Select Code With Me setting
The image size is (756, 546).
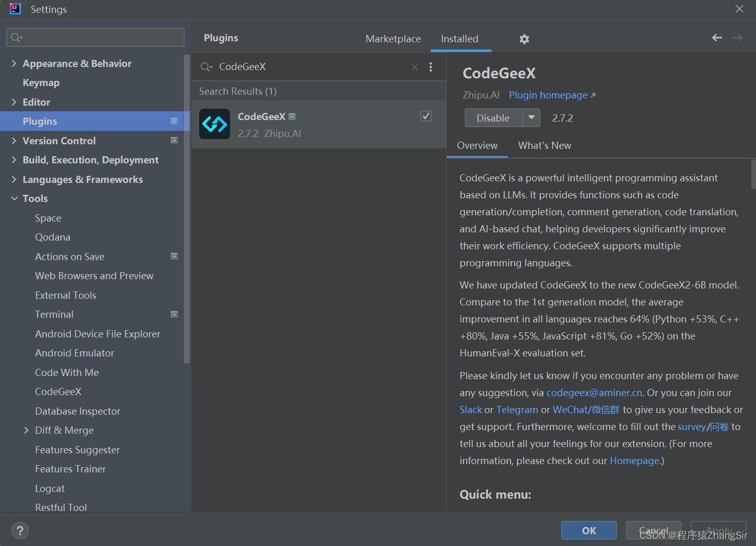67,372
